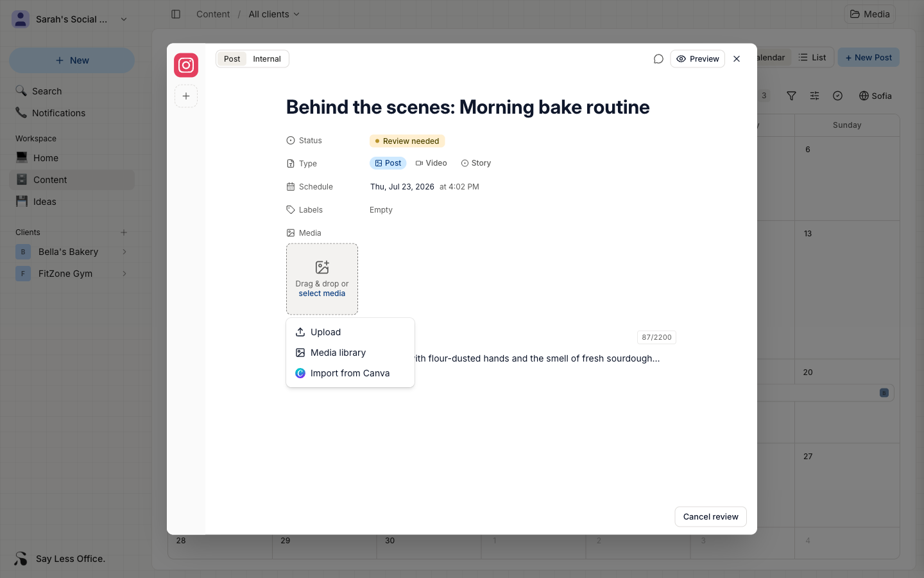924x578 pixels.
Task: Choose Import from Canva
Action: pos(350,373)
